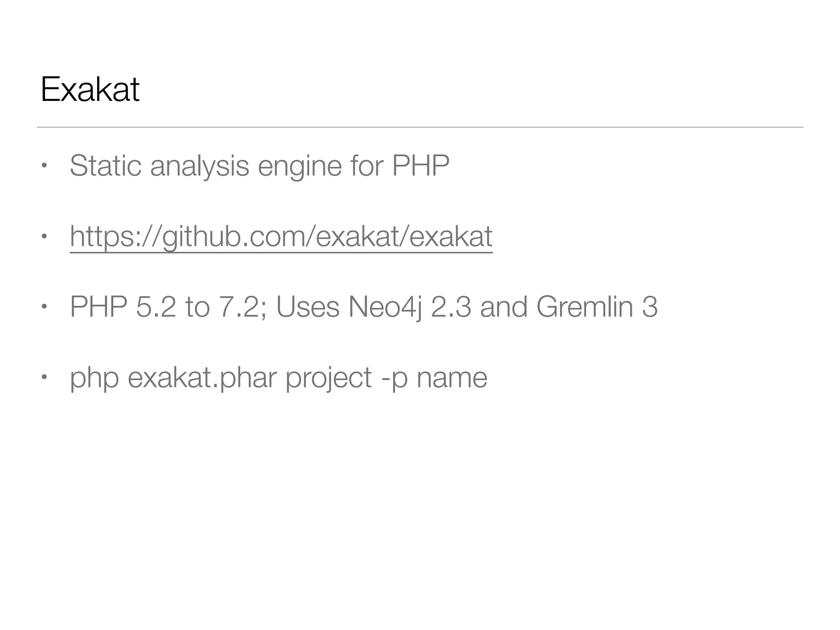Image resolution: width=840 pixels, height=630 pixels.
Task: Click the horizontal divider line under the title
Action: click(420, 127)
